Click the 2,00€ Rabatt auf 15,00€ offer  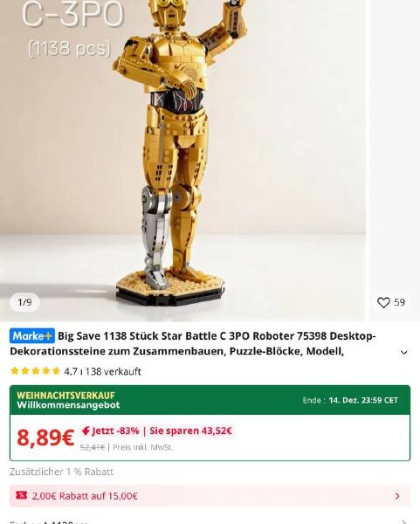pos(85,496)
